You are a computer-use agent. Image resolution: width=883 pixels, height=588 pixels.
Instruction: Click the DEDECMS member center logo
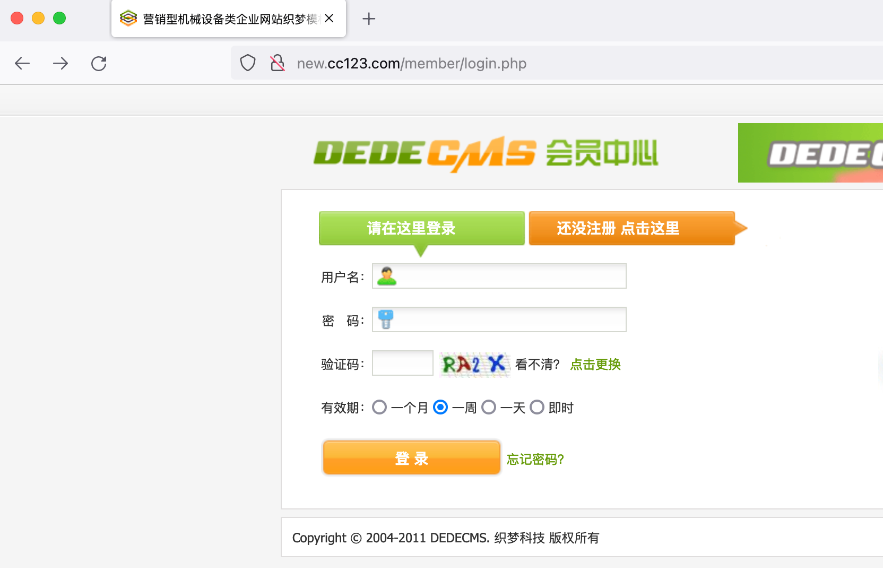click(486, 154)
